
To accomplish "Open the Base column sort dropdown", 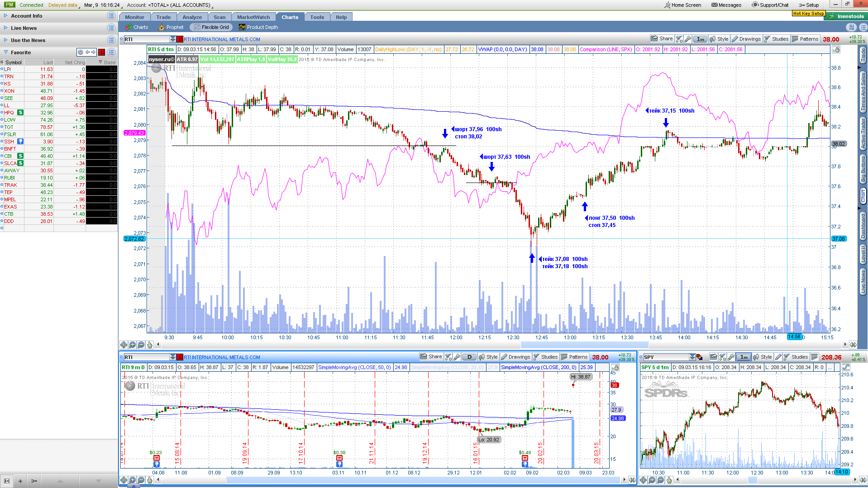I will (100, 62).
